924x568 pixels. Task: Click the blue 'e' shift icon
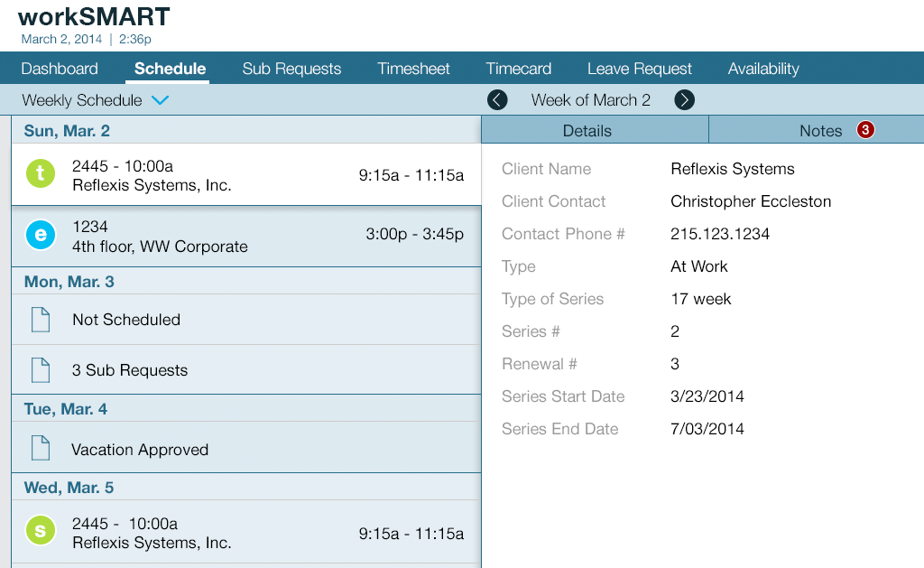40,236
